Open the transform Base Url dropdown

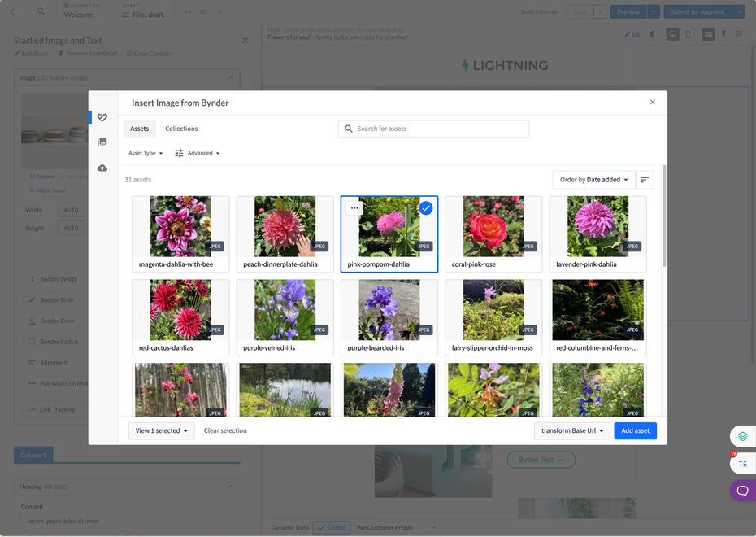tap(572, 430)
